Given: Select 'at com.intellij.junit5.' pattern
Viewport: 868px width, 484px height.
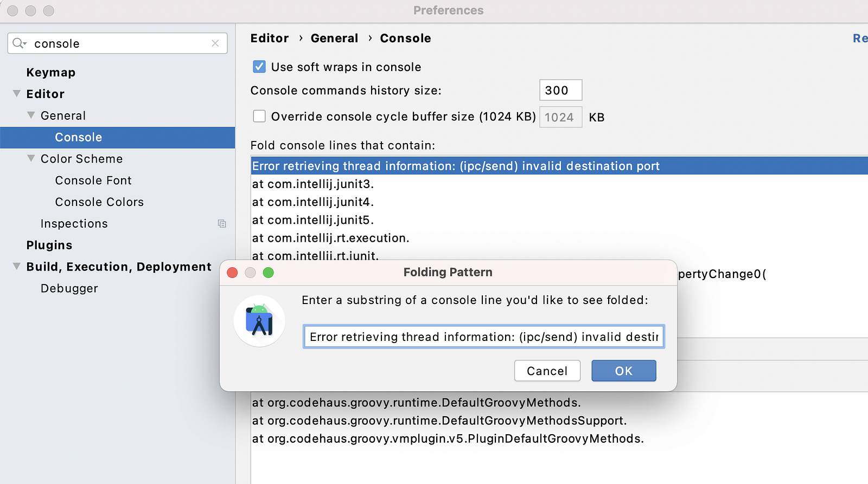Looking at the screenshot, I should click(x=313, y=220).
